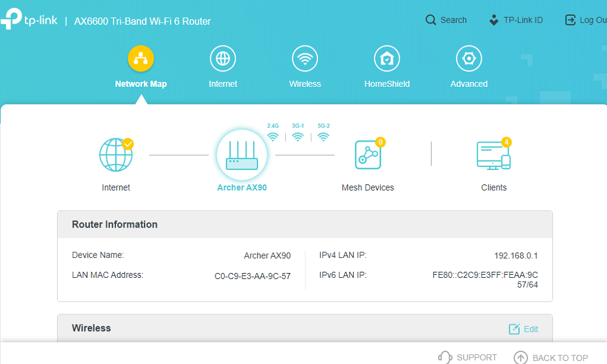Click the Router Information heading
This screenshot has height=364, width=607.
115,224
